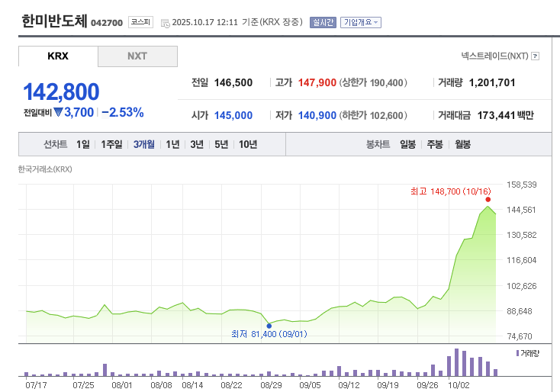
Task: Click the tallest volume bar near 10/02
Action: click(x=456, y=362)
